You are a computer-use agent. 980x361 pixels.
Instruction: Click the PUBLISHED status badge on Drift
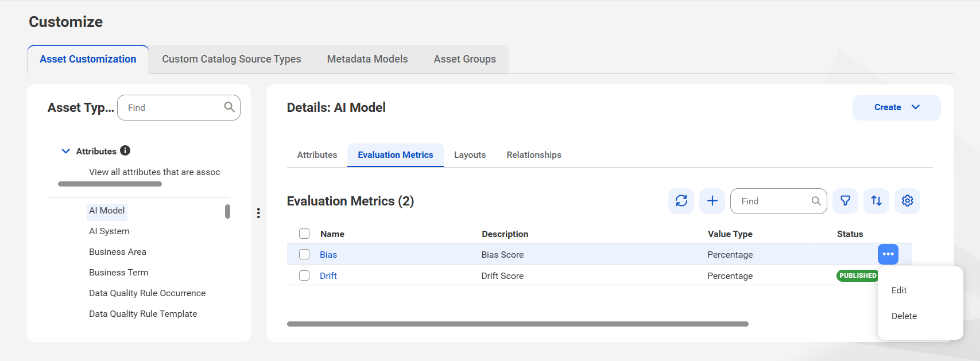click(858, 275)
